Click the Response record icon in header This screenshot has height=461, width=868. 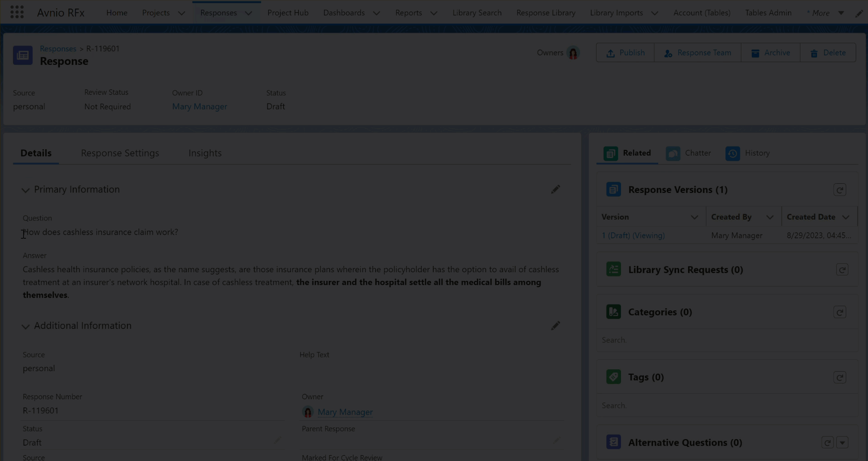[x=23, y=55]
